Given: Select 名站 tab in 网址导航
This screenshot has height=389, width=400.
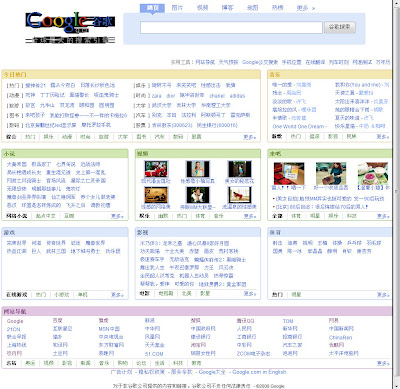Looking at the screenshot, I should tap(11, 363).
